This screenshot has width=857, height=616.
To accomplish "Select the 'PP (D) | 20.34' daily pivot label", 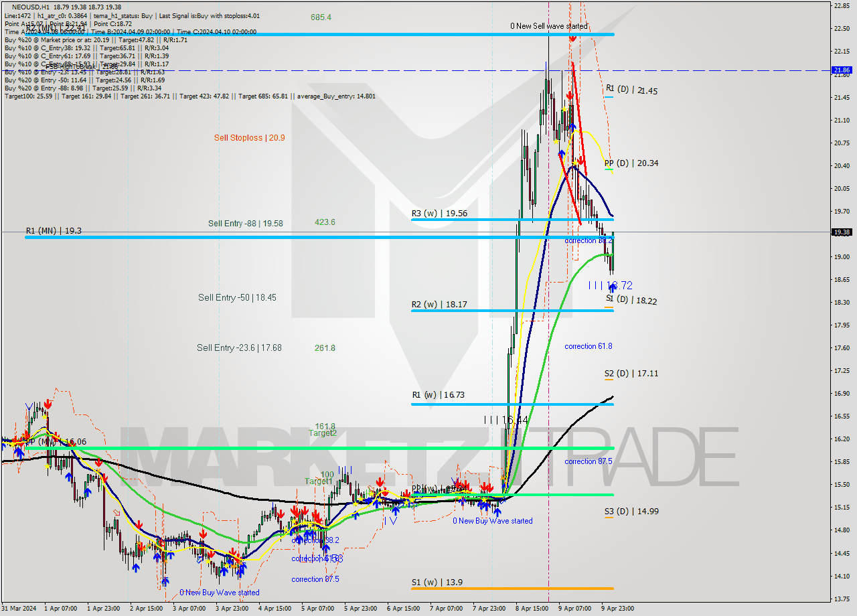I will 631,163.
